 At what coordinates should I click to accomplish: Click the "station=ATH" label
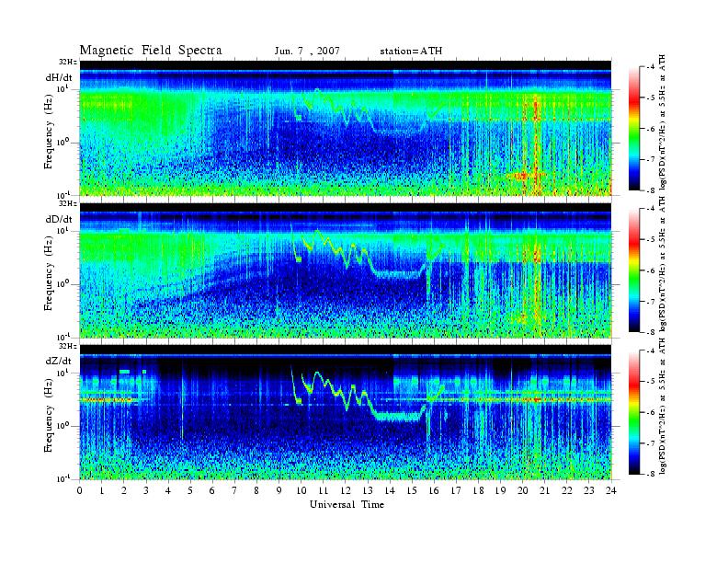point(411,52)
